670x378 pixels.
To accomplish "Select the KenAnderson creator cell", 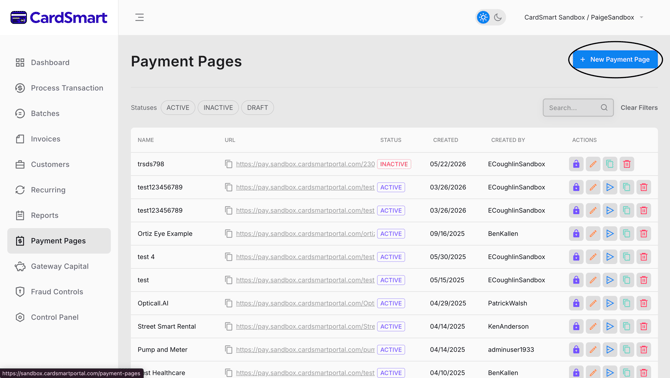I will tap(508, 326).
